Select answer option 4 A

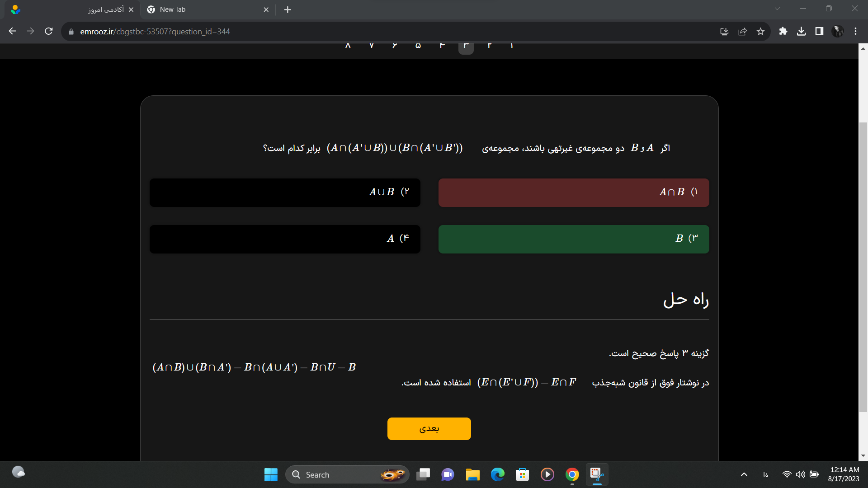pyautogui.click(x=285, y=239)
